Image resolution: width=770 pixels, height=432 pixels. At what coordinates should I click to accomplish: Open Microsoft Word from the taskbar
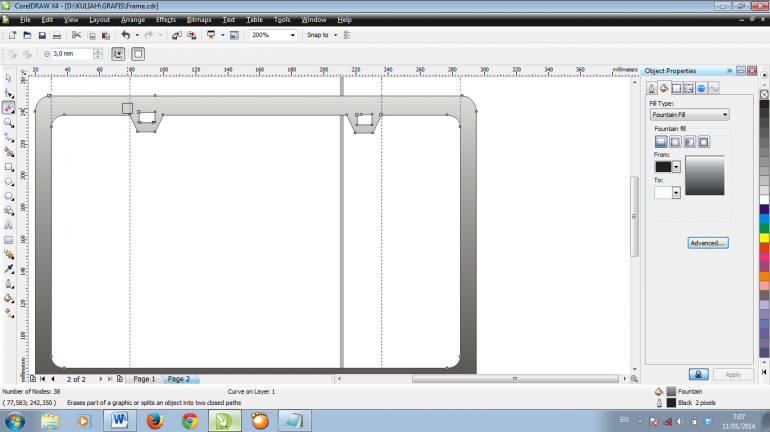pyautogui.click(x=119, y=421)
